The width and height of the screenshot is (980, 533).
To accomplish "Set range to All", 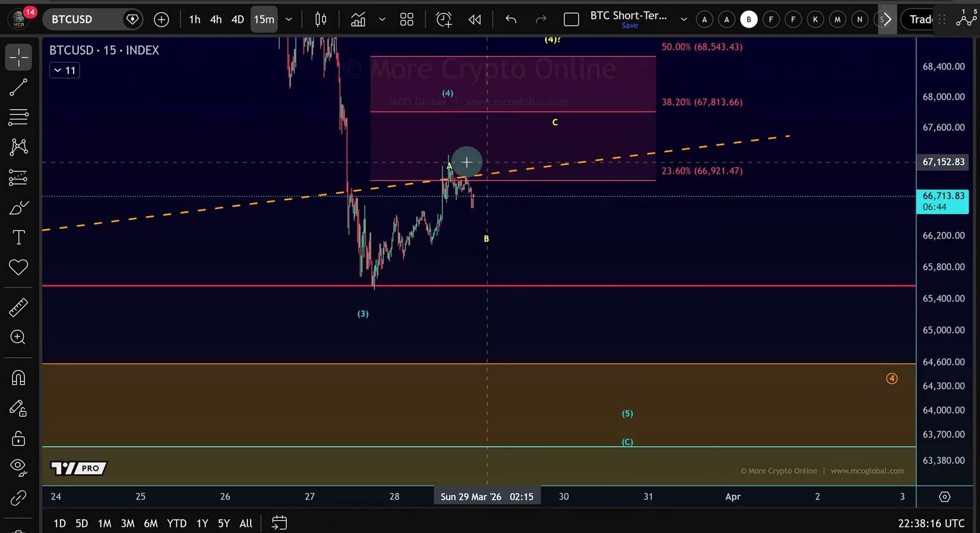I will point(246,523).
